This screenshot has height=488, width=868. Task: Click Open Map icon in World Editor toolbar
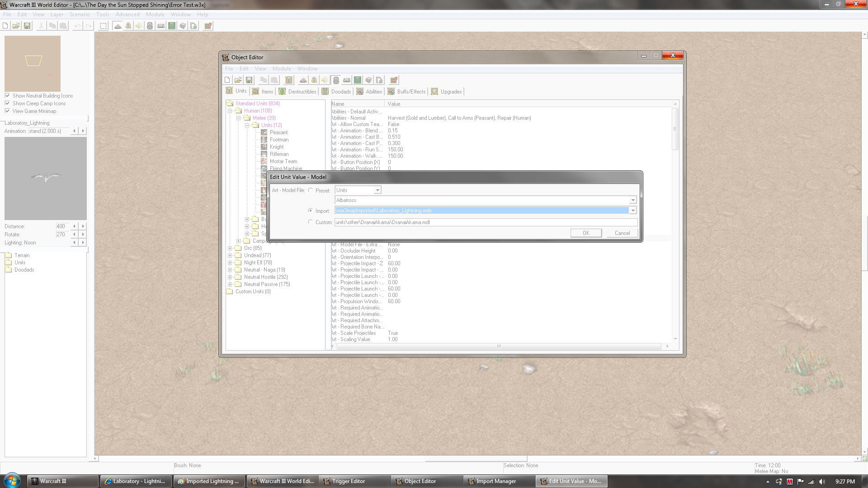click(16, 26)
